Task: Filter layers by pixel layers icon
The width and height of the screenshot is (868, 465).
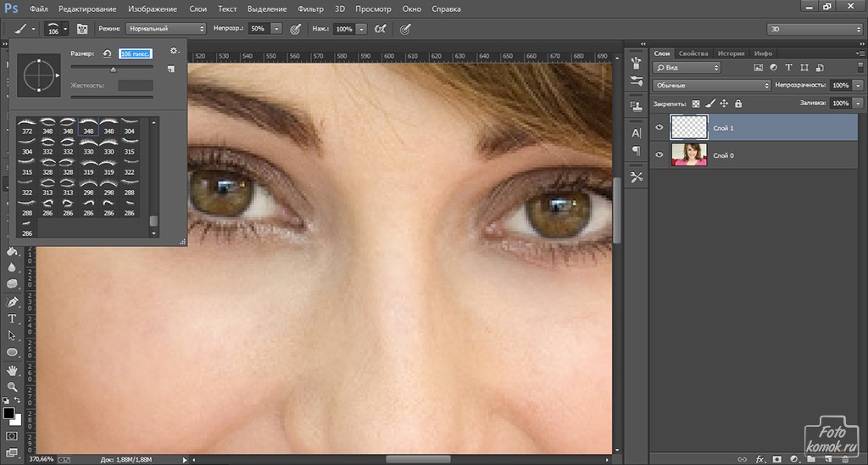Action: pos(759,68)
